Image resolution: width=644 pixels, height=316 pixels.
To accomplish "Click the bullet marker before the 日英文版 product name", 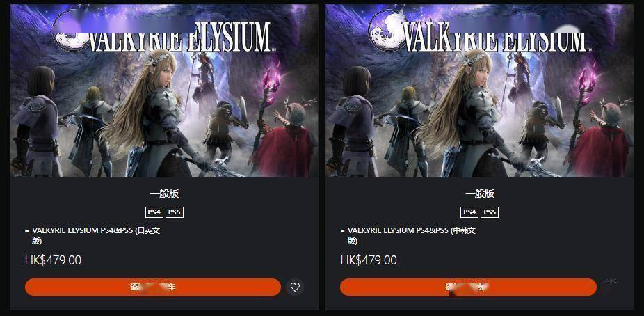I will click(x=27, y=231).
